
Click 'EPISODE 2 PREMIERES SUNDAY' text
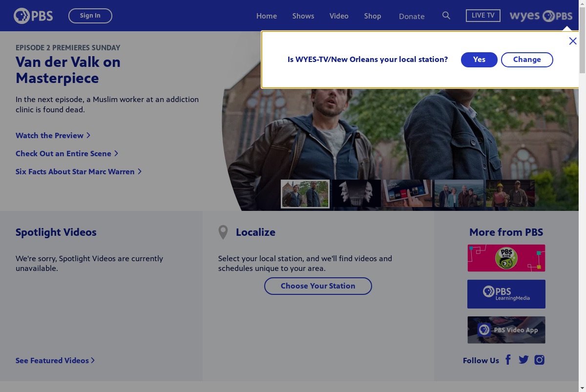pos(68,47)
